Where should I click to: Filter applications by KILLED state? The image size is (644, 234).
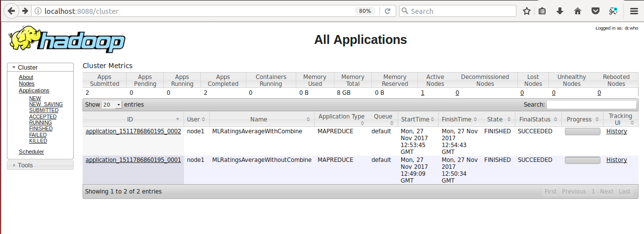point(38,141)
